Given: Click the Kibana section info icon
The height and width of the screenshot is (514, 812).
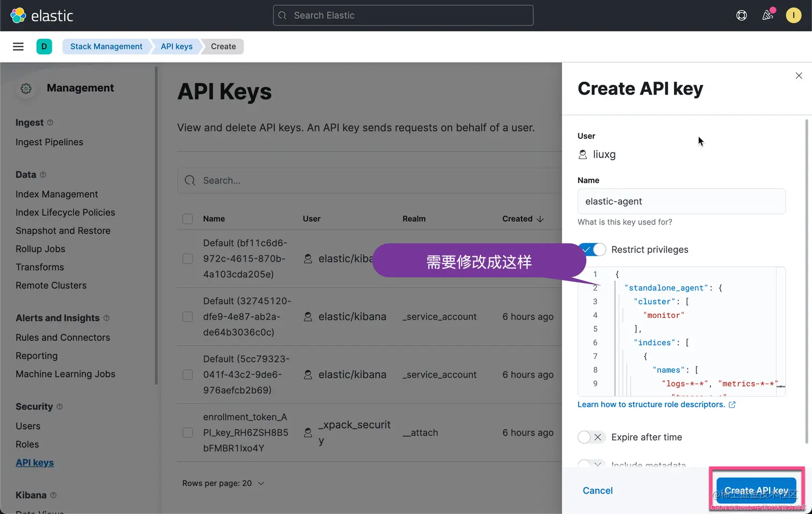Looking at the screenshot, I should point(53,495).
